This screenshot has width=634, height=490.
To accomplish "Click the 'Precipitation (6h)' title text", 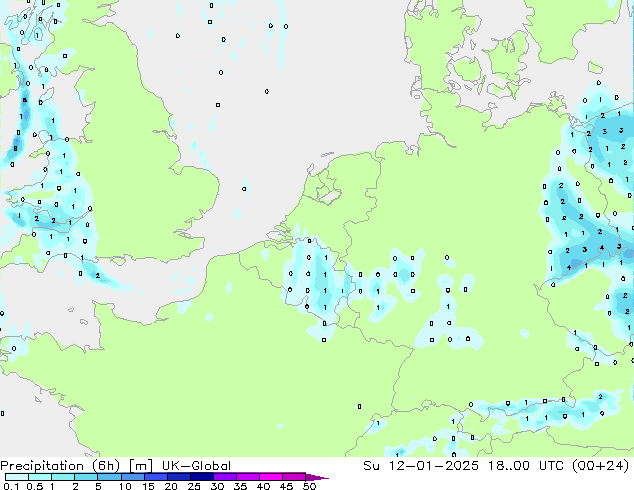I will click(60, 466).
